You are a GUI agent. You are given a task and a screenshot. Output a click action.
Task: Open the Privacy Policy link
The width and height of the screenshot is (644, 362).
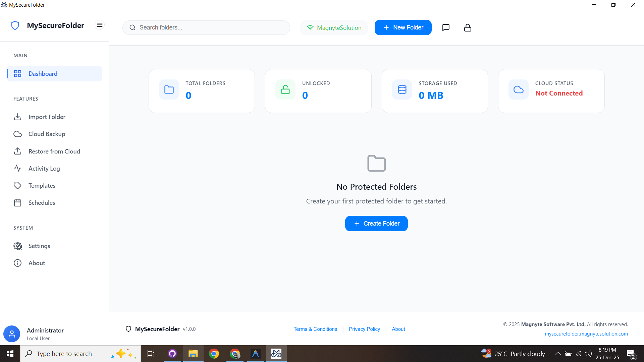pos(364,329)
